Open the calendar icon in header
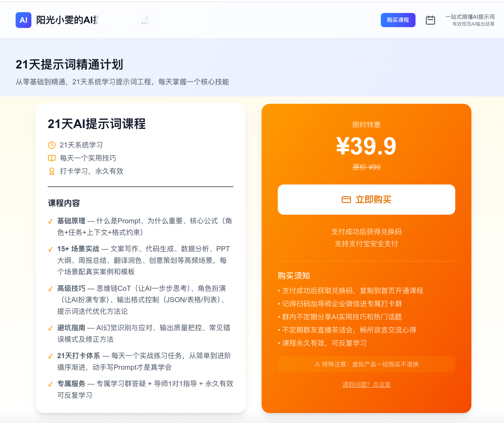Screen dimensions: 504x423 click(x=430, y=20)
